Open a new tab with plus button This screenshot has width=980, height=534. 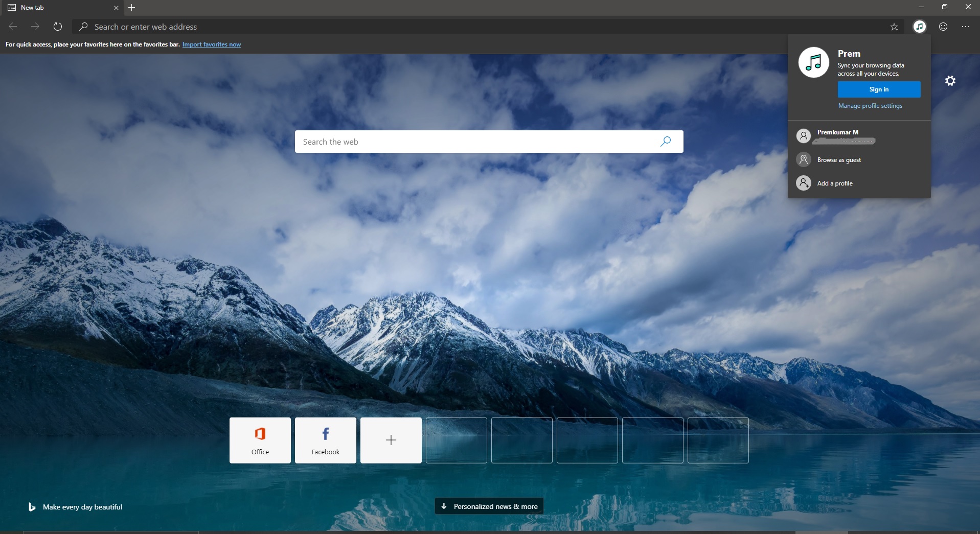click(132, 8)
